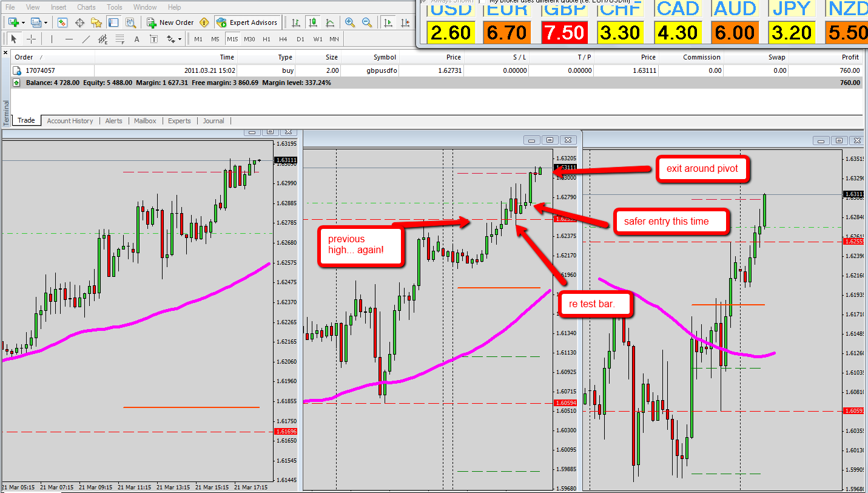Open a new chart window

pyautogui.click(x=13, y=22)
